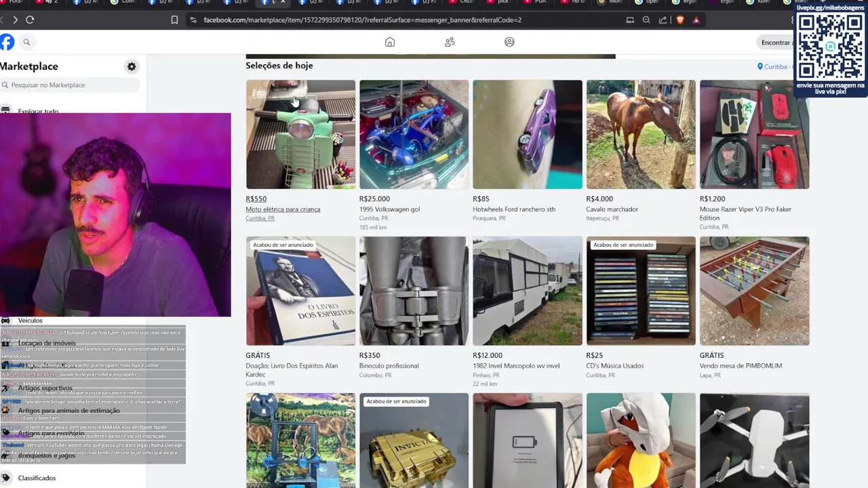Open the Brave Shields lion icon

tap(680, 20)
